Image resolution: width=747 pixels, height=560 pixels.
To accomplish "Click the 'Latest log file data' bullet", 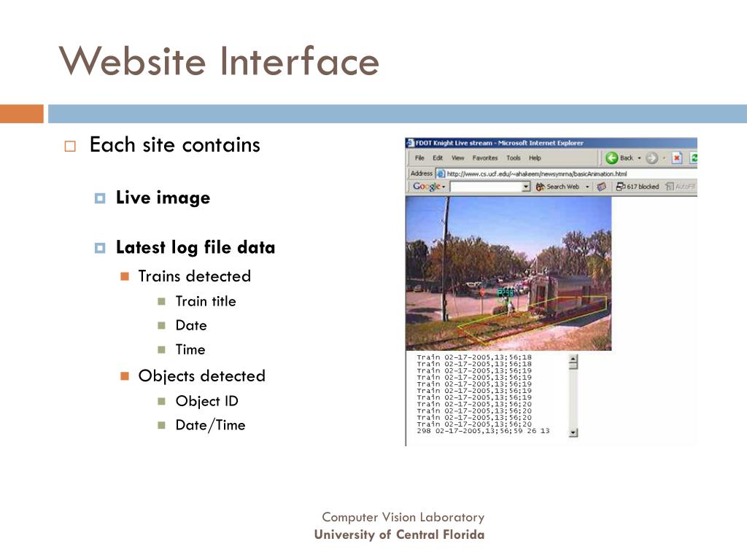I will pos(196,247).
